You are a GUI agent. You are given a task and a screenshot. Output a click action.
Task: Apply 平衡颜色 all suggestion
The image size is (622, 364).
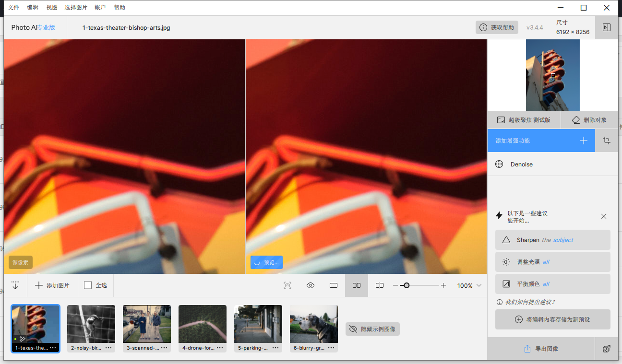coord(553,284)
